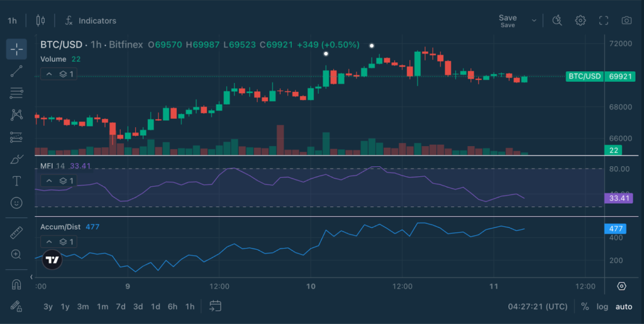644x324 pixels.
Task: Open the emoji icons tool
Action: (16, 203)
